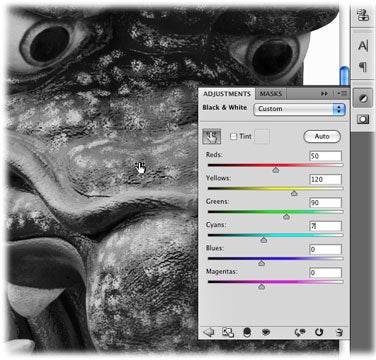This screenshot has height=360, width=376.
Task: Click the clip to layer circle icon
Action: click(247, 332)
